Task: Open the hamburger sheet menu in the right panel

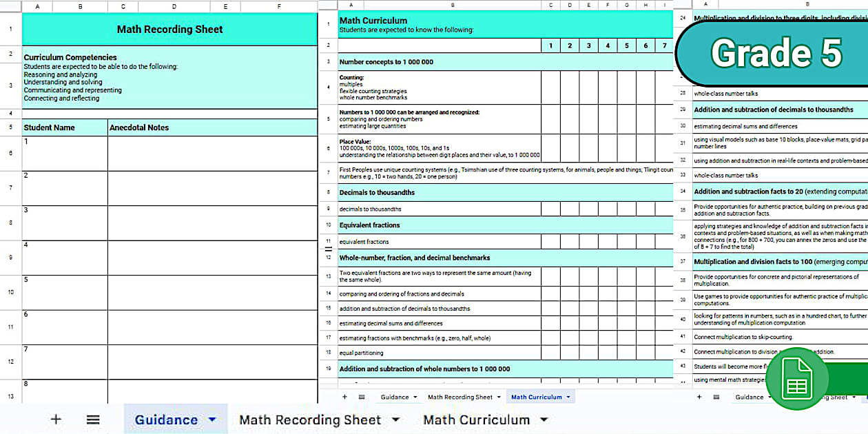Action: click(715, 397)
